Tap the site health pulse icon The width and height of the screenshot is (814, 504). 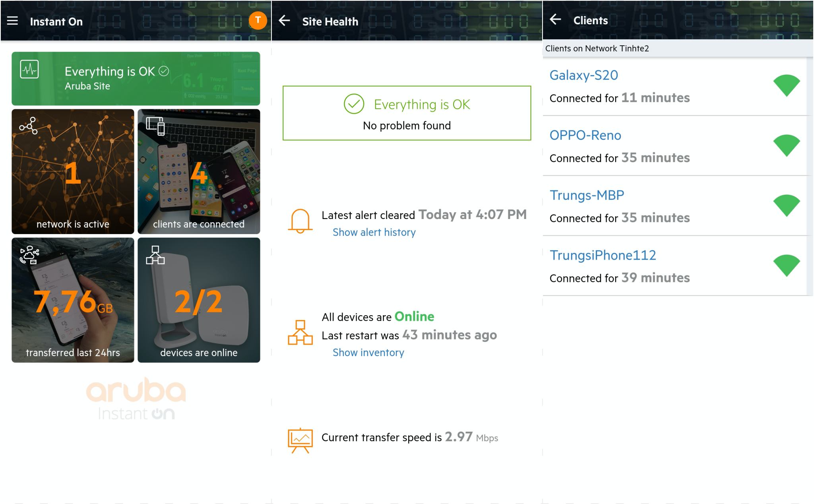pos(29,70)
